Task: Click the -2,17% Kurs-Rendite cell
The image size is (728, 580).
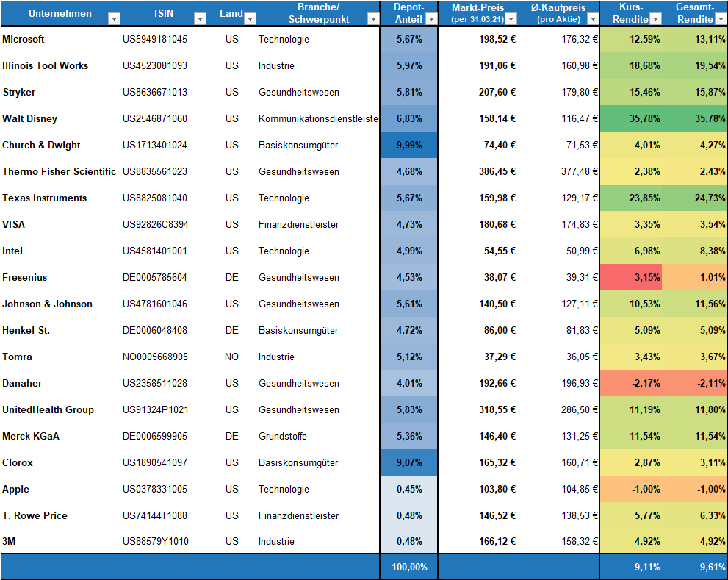Action: pos(632,384)
